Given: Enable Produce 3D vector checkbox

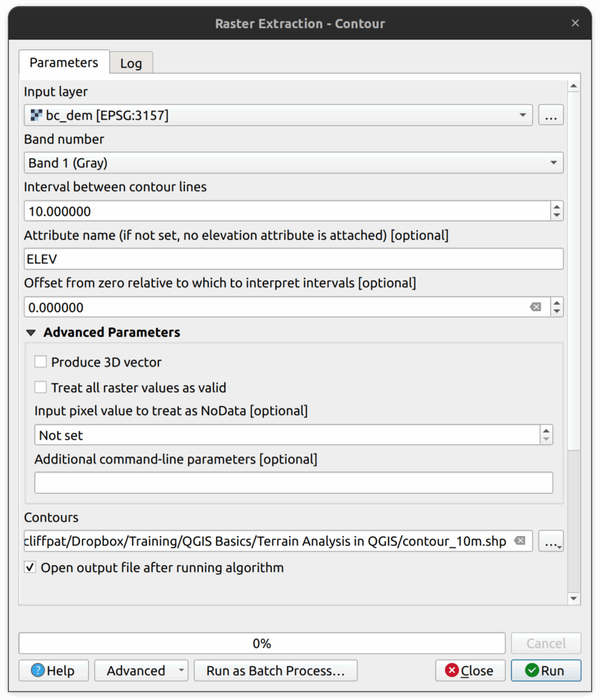Looking at the screenshot, I should coord(40,362).
